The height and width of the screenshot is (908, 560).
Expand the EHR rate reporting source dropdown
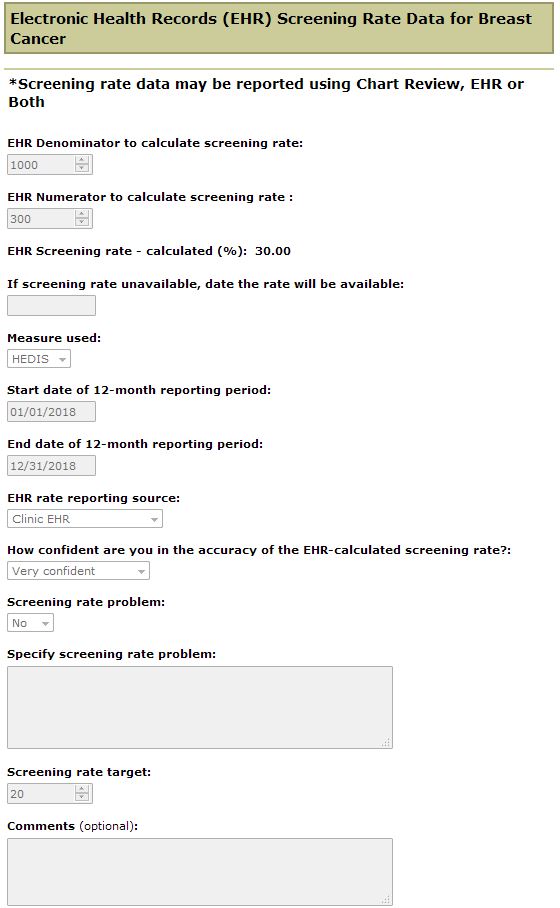pos(85,519)
